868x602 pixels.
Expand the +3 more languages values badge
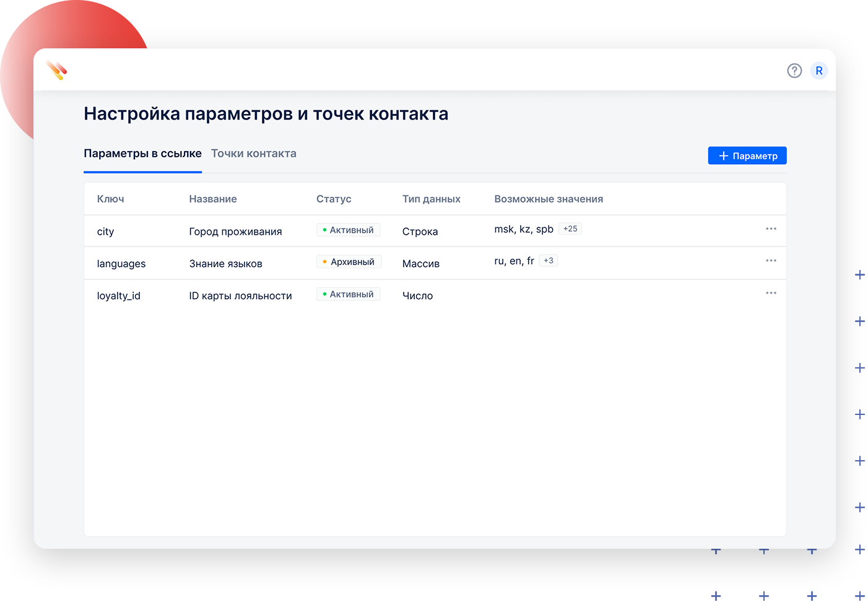pyautogui.click(x=549, y=261)
